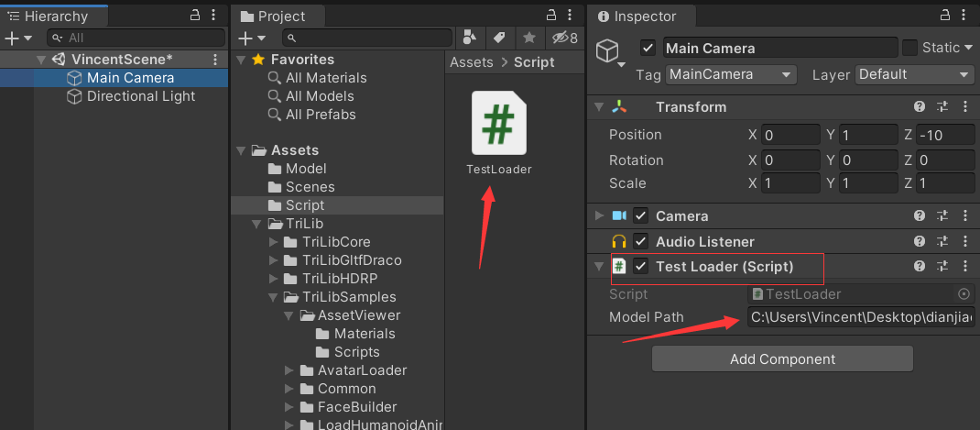Collapse the VincentScene hierarchy arrow
This screenshot has width=980, height=430.
41,61
